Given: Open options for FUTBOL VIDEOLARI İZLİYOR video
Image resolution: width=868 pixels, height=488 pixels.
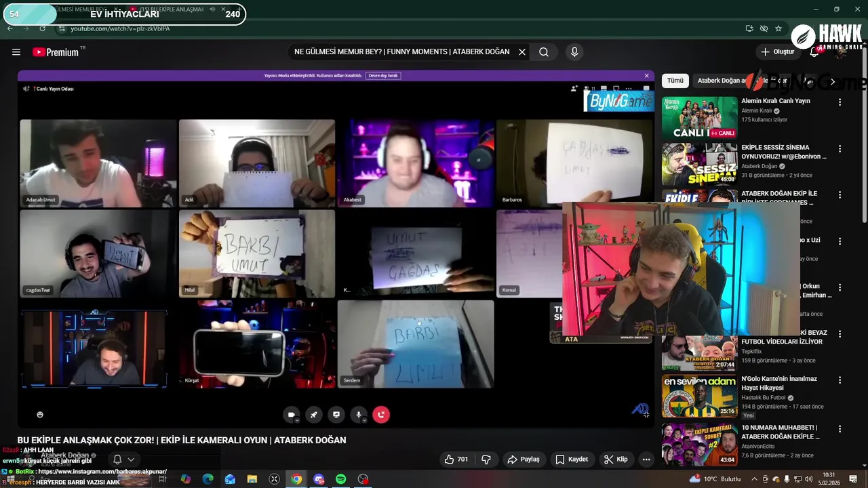Looking at the screenshot, I should coord(840,333).
